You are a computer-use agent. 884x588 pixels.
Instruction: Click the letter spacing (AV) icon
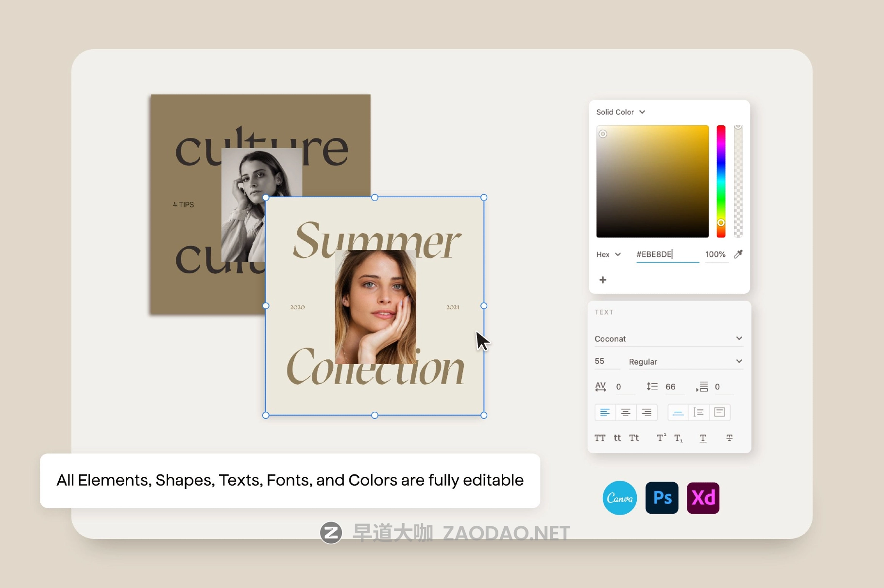[601, 386]
